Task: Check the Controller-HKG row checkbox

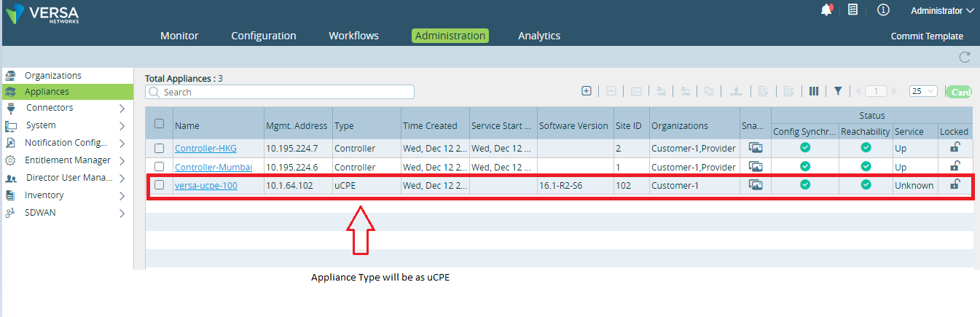Action: coord(159,148)
